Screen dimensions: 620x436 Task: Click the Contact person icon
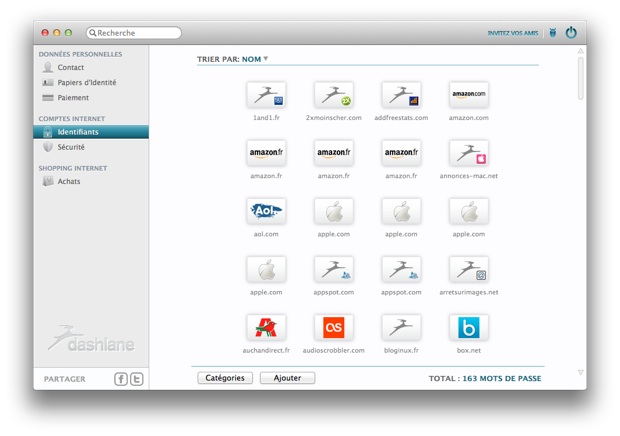coord(48,67)
